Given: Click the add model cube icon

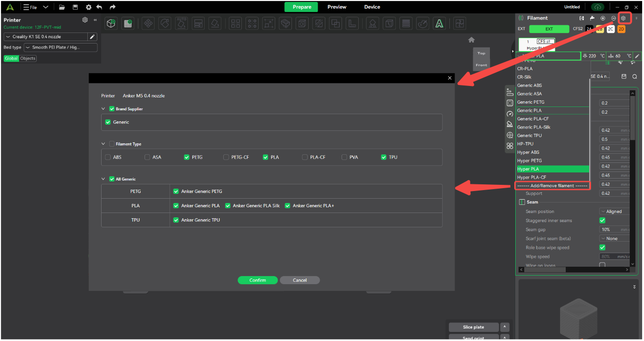Looking at the screenshot, I should [x=111, y=23].
